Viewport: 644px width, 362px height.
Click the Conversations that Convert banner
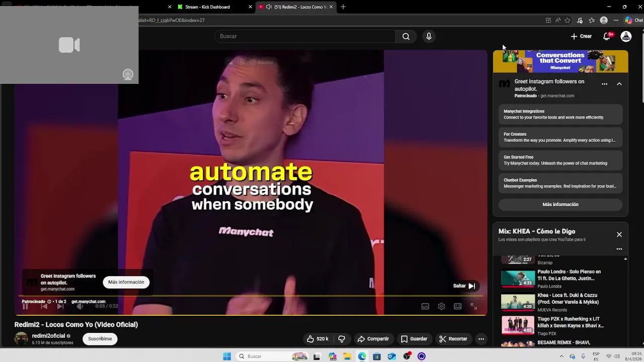pyautogui.click(x=560, y=61)
